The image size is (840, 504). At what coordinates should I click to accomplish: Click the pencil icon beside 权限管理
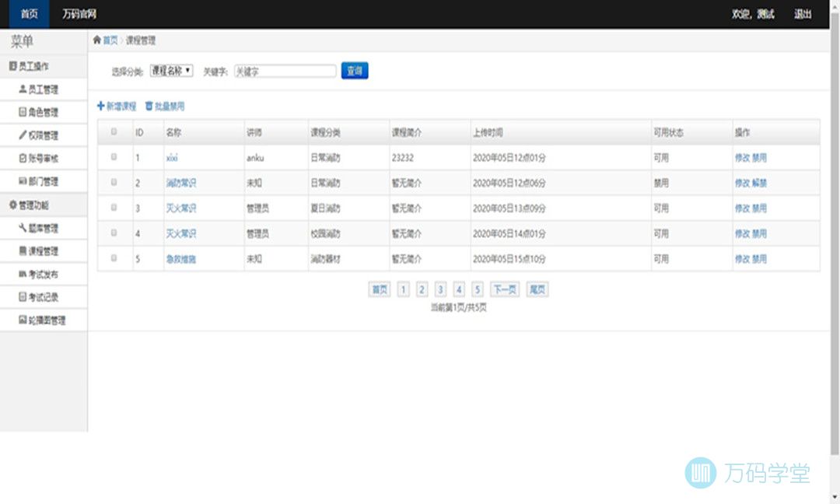click(23, 135)
